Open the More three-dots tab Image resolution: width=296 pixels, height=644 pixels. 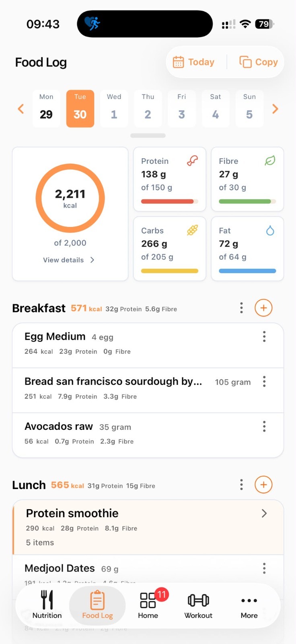[x=249, y=601]
